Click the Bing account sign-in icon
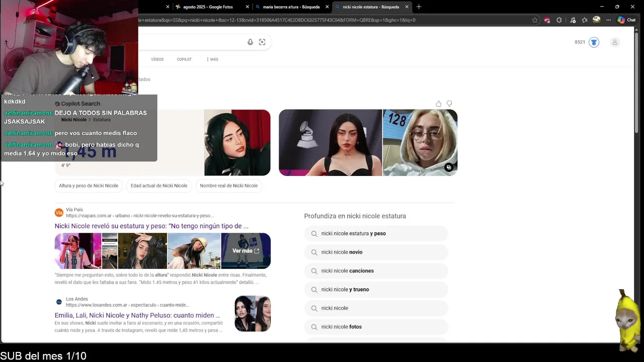Image resolution: width=644 pixels, height=362 pixels. click(x=615, y=42)
